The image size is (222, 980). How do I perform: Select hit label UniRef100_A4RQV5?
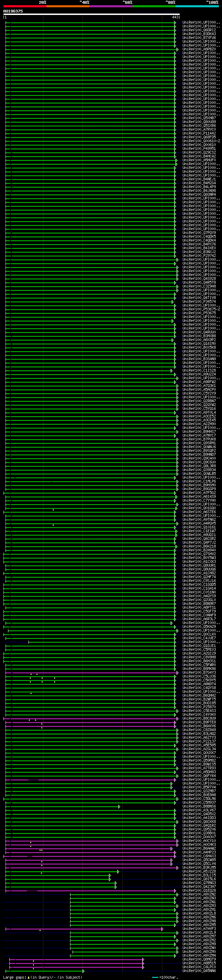click(x=199, y=524)
